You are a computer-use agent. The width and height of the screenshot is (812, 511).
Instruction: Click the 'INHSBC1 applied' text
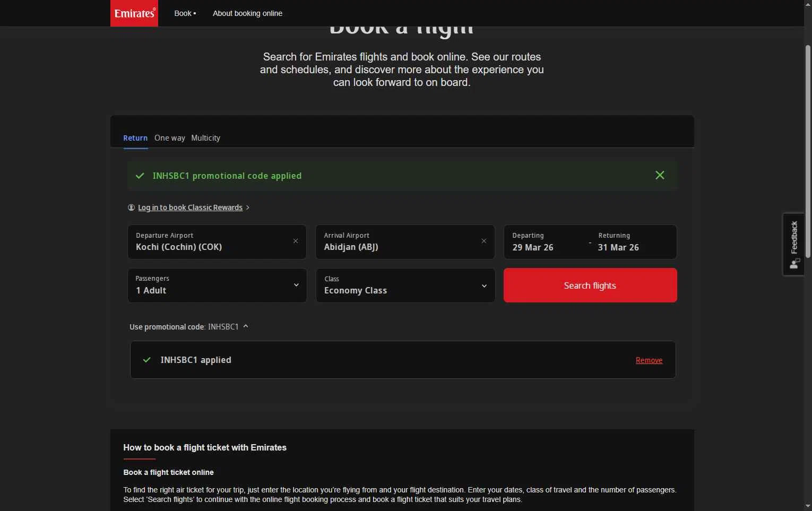point(196,360)
